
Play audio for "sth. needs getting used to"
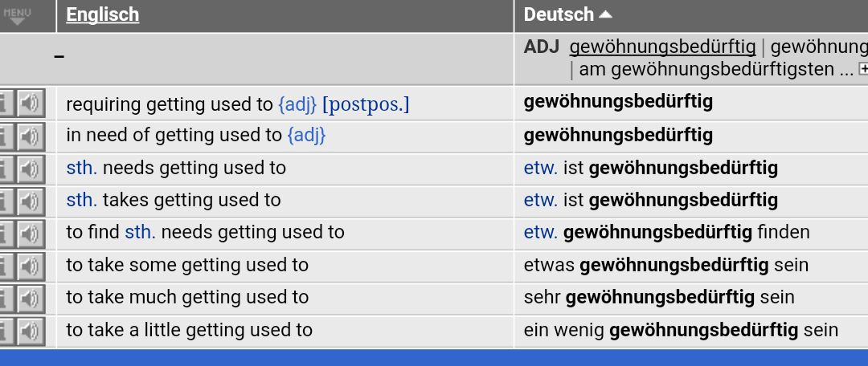coord(31,169)
